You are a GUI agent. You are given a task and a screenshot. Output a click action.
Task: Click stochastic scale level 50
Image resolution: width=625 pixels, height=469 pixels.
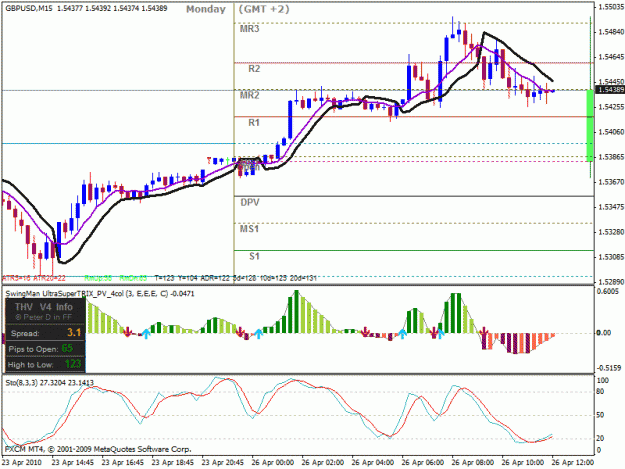point(600,415)
